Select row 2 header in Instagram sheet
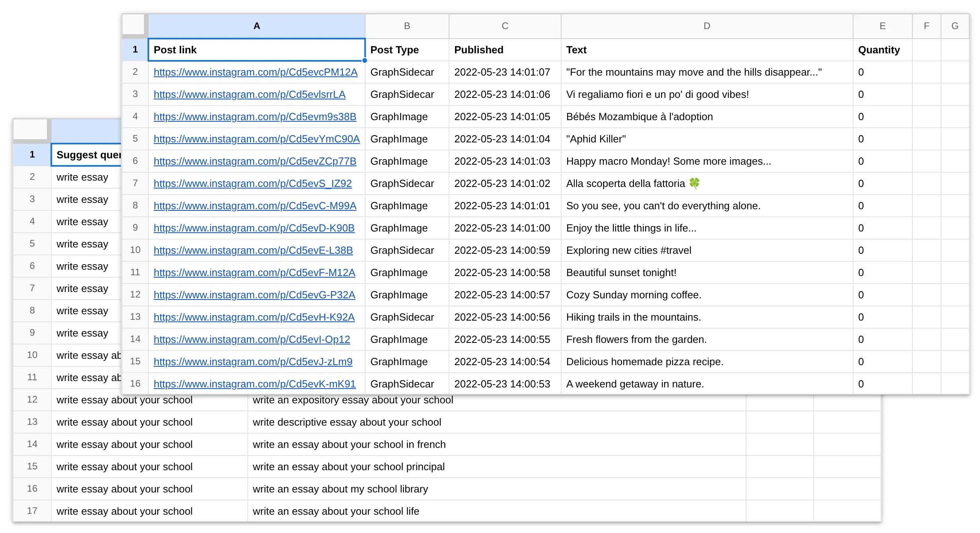The height and width of the screenshot is (533, 980). point(135,72)
